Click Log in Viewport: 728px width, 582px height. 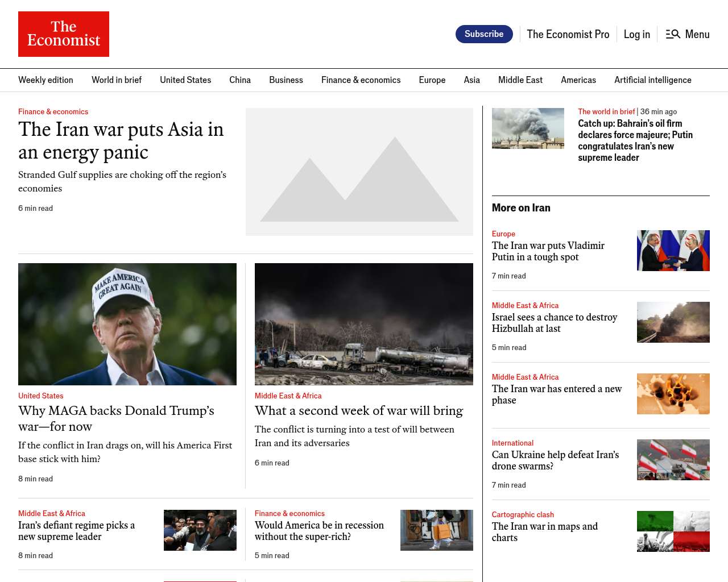coord(636,34)
